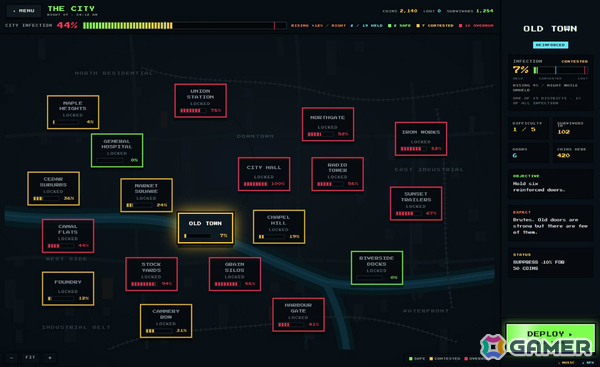600x367 pixels.
Task: Select the Radio Tower district
Action: (x=338, y=174)
